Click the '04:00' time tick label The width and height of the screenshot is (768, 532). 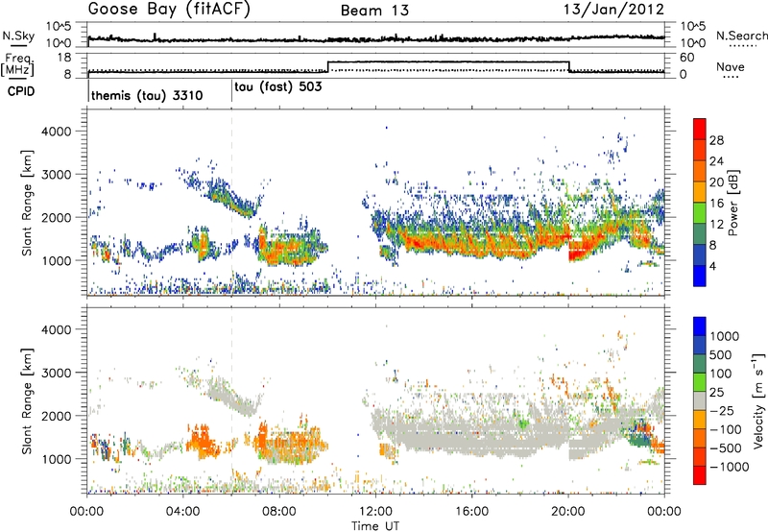(183, 512)
